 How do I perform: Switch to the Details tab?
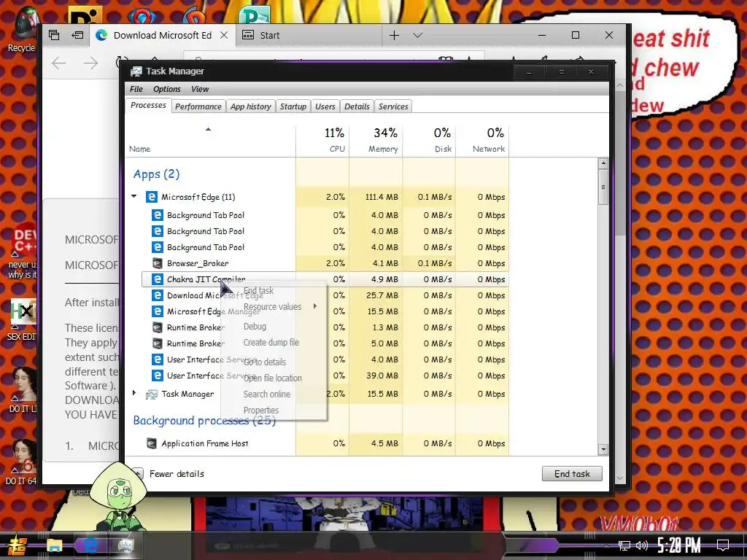pyautogui.click(x=357, y=106)
